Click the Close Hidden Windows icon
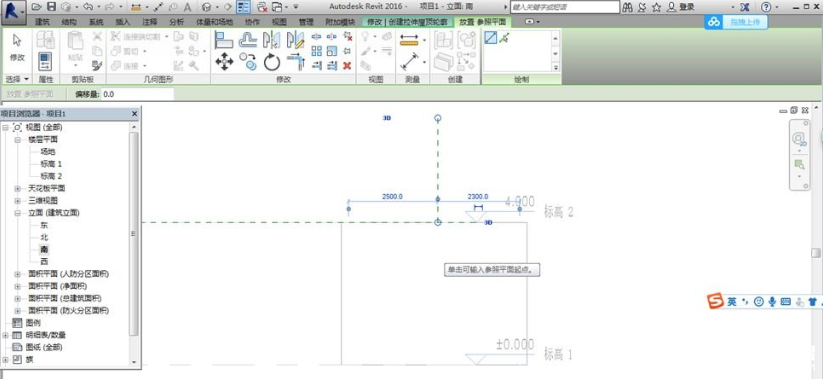The height and width of the screenshot is (379, 823). 262,7
